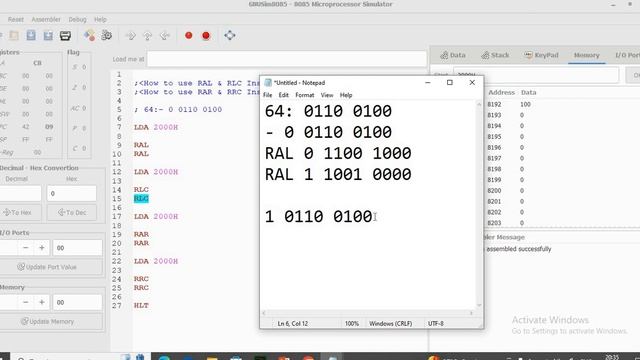Click the open file folder toolbar icon
This screenshot has height=360, width=640.
[x=14, y=36]
